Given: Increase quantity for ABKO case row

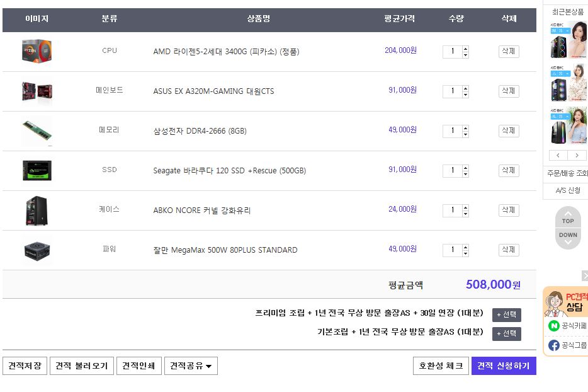Looking at the screenshot, I should pyautogui.click(x=465, y=207).
